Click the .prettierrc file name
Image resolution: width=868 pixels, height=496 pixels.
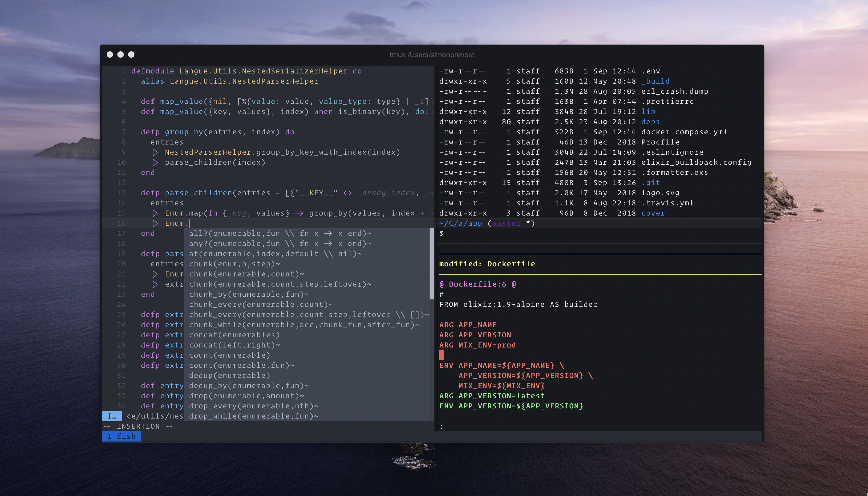coord(667,101)
